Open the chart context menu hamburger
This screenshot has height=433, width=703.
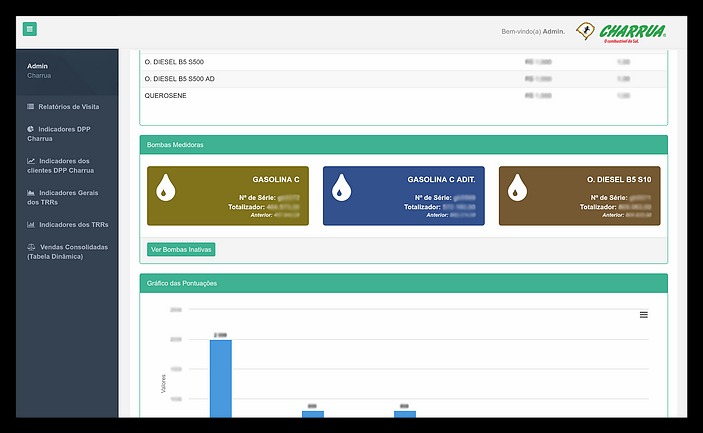643,314
